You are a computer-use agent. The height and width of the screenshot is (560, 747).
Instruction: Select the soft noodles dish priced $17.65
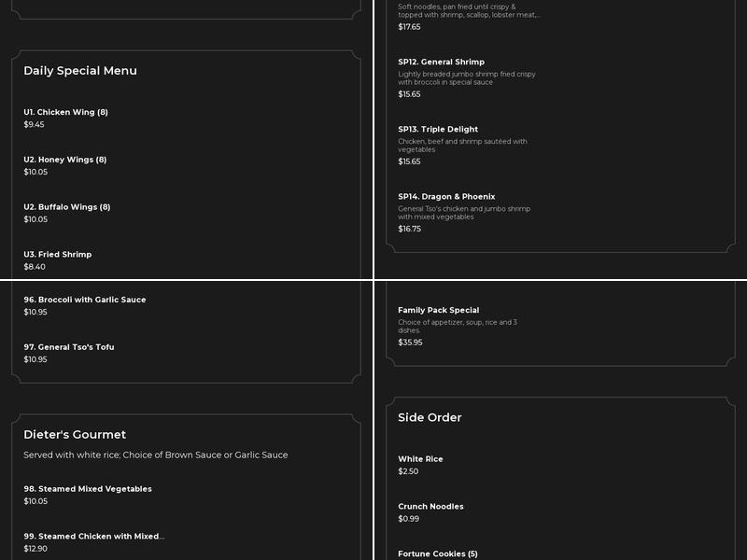coord(469,11)
